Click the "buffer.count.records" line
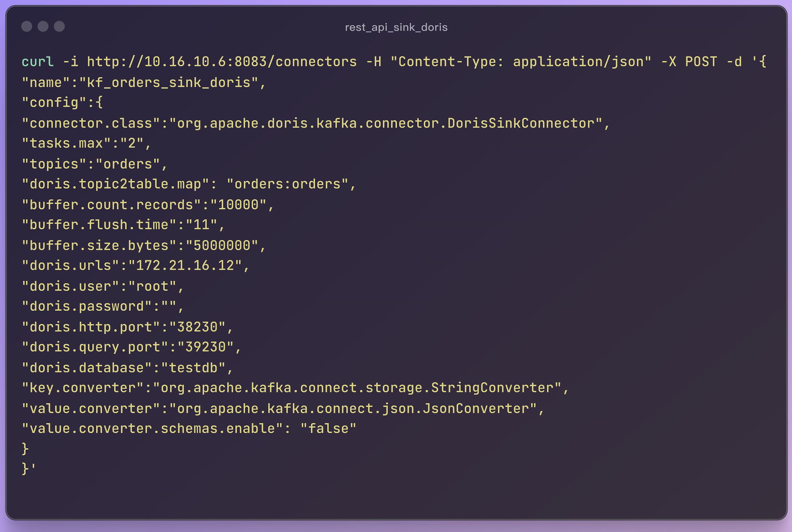792x532 pixels. pyautogui.click(x=147, y=204)
